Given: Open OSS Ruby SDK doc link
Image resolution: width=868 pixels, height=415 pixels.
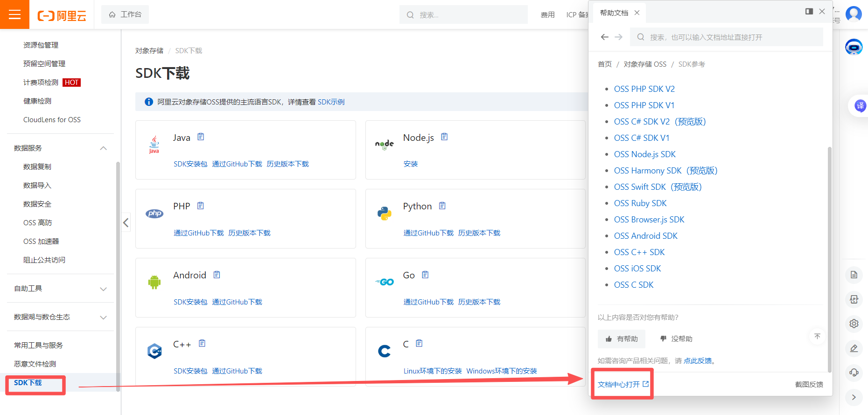Looking at the screenshot, I should [x=640, y=203].
